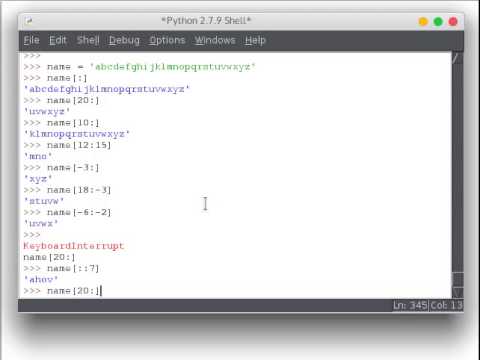
Task: Click the name[-6:-2] command line
Action: (67, 212)
